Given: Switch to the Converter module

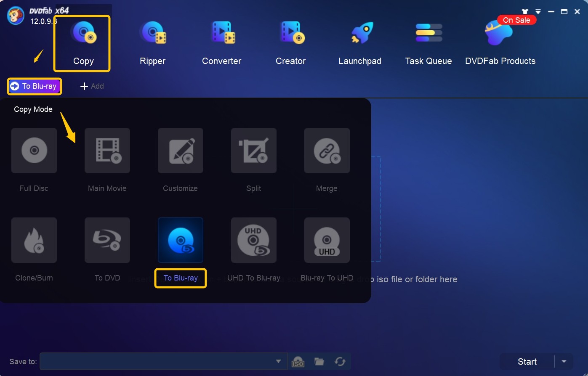Looking at the screenshot, I should 221,40.
